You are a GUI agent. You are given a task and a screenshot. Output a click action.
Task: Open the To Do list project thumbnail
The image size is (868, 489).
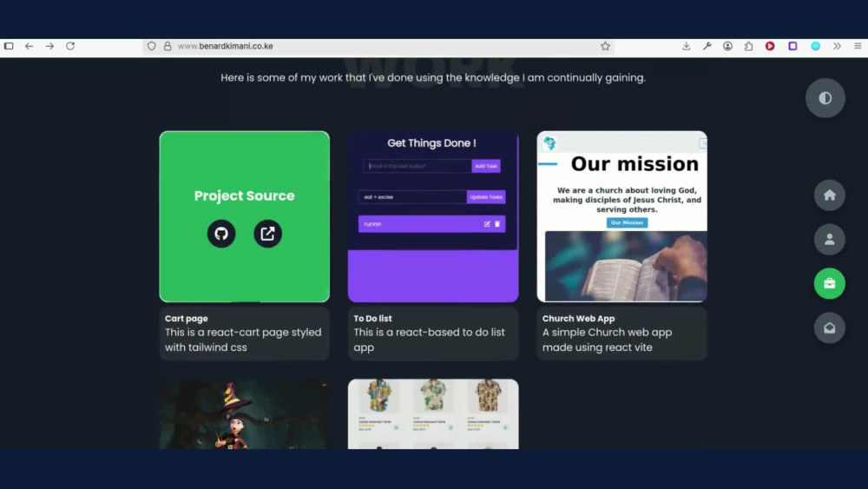[x=433, y=216]
